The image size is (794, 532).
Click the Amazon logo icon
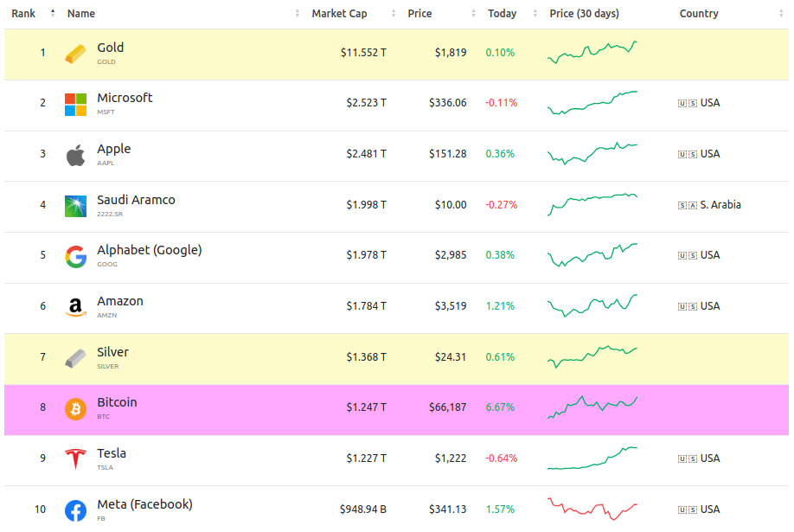pyautogui.click(x=75, y=308)
